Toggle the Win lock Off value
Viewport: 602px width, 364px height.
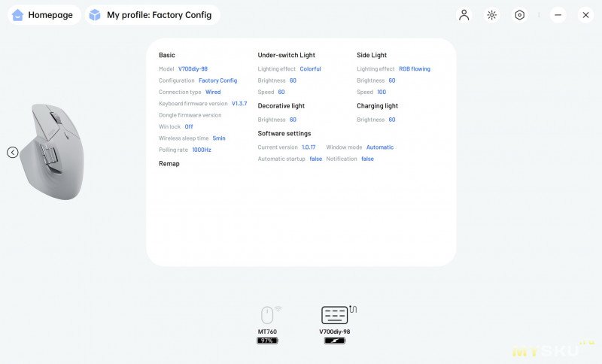pyautogui.click(x=189, y=126)
